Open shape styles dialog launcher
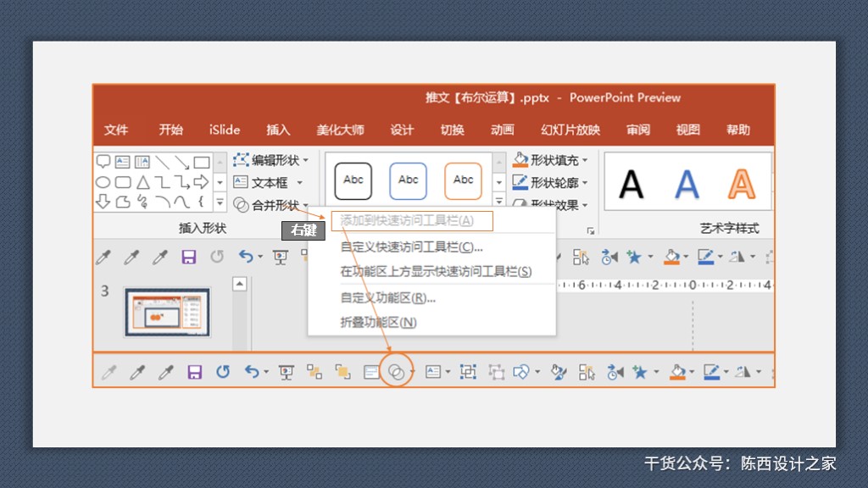 (x=591, y=230)
